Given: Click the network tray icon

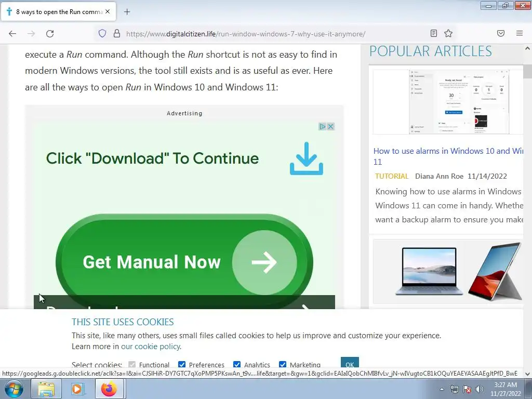Looking at the screenshot, I should 454,389.
